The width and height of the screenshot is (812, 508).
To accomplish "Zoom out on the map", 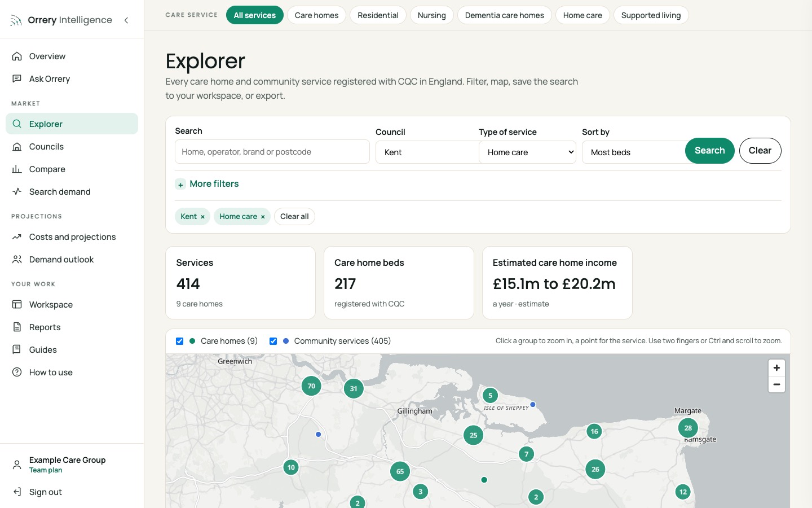I will pos(776,384).
